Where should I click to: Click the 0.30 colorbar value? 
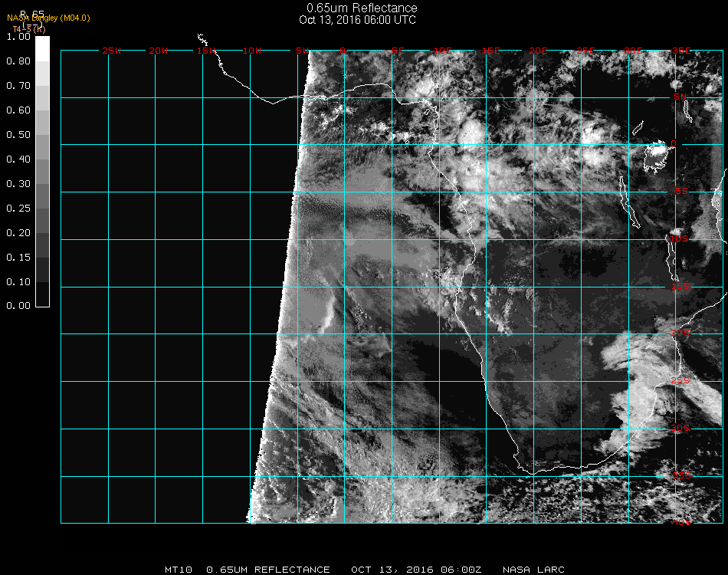click(x=18, y=185)
